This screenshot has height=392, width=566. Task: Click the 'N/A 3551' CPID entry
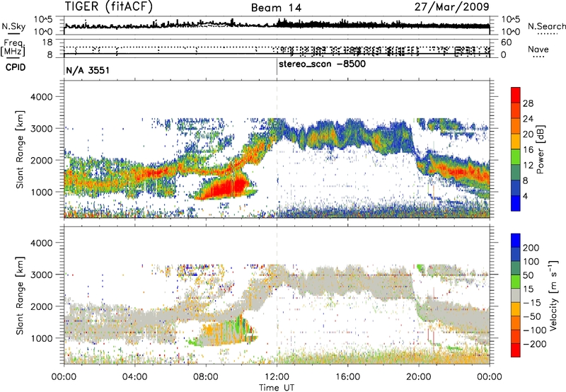(x=87, y=70)
